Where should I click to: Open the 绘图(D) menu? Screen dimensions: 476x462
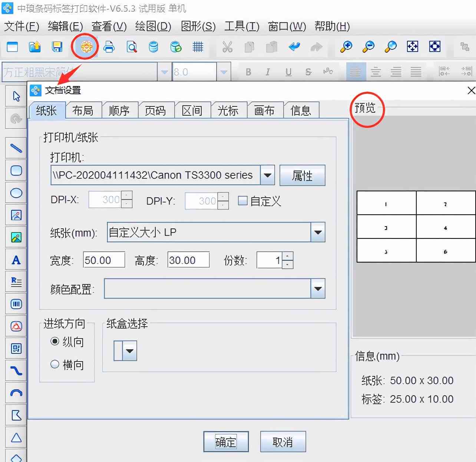(153, 26)
